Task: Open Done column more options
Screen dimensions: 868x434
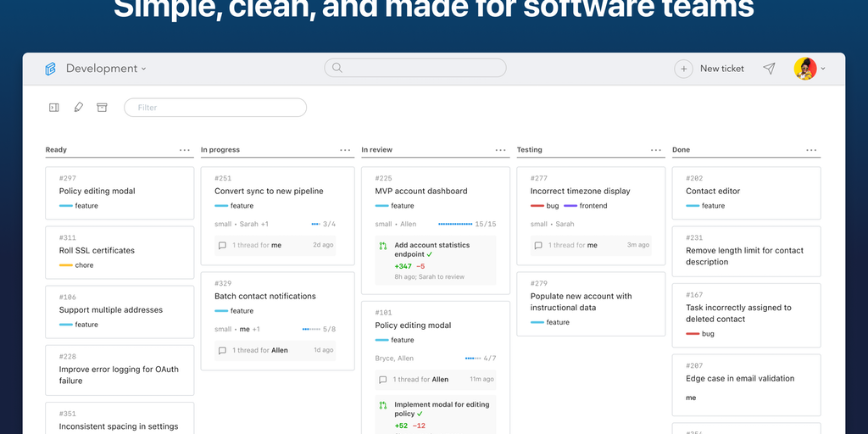Action: click(x=811, y=150)
